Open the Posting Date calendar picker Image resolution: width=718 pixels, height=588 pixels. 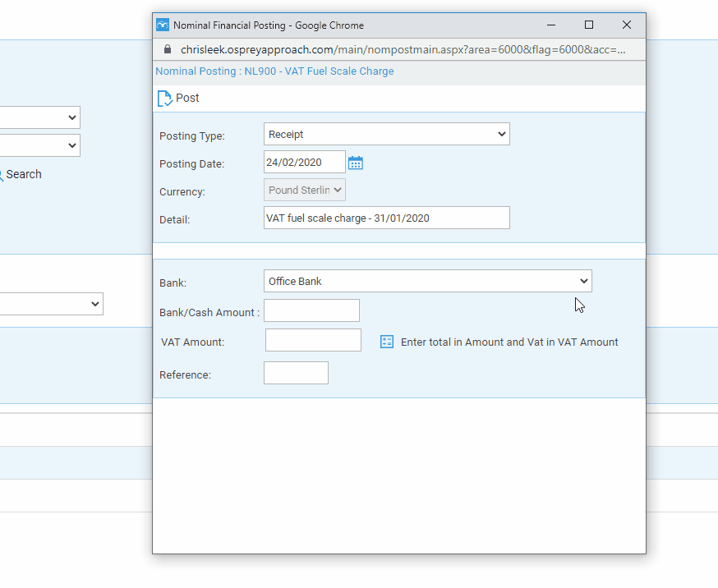[x=356, y=163]
